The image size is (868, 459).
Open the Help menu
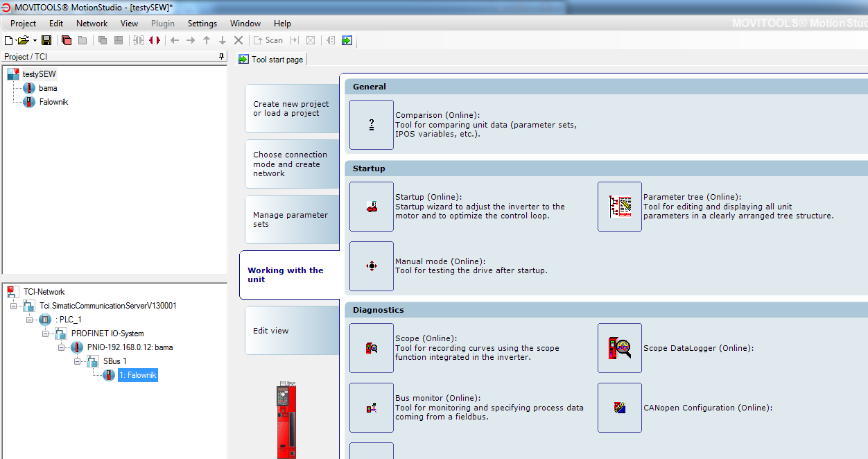pos(282,24)
